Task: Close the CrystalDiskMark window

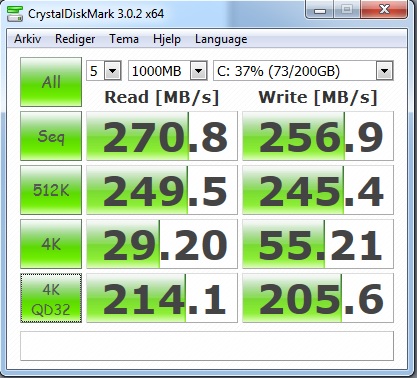Action: coord(384,10)
